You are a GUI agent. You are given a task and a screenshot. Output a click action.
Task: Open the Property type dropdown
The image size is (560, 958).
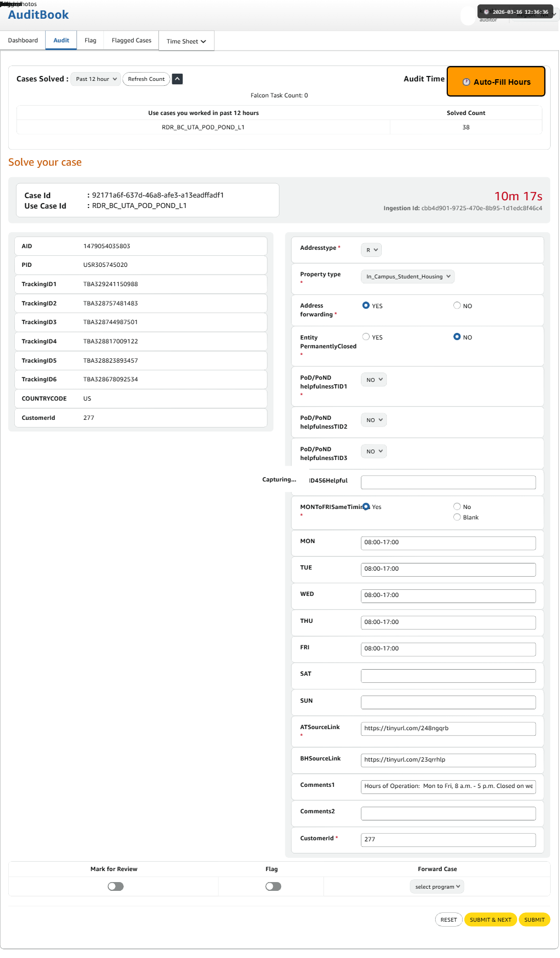point(408,277)
